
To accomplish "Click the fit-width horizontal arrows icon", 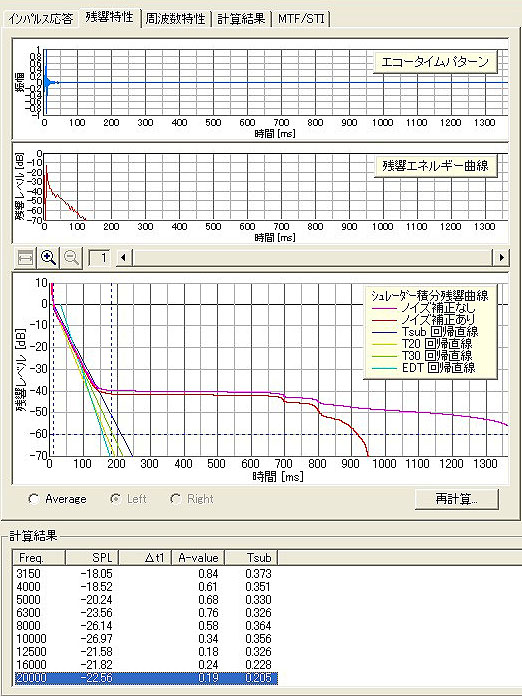I will click(25, 257).
